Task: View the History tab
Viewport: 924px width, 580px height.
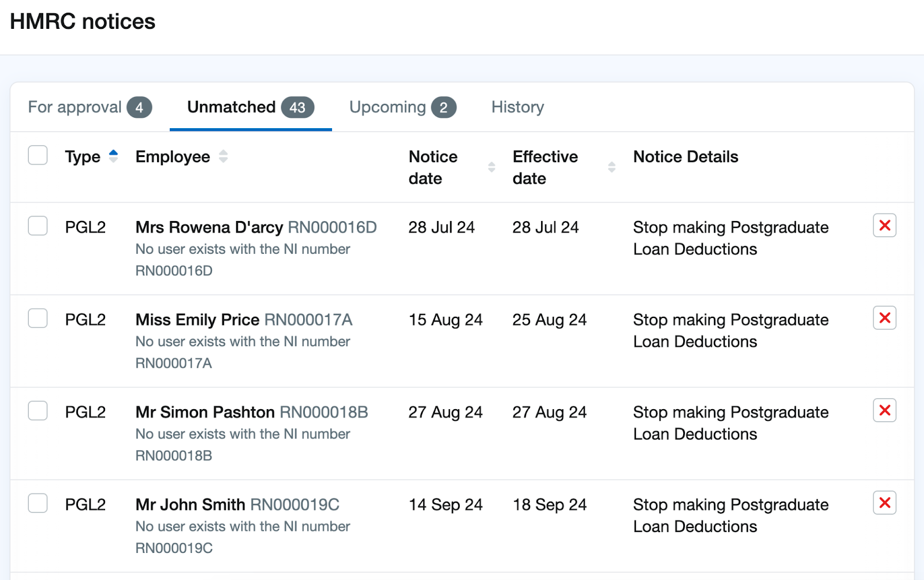Action: pyautogui.click(x=517, y=107)
